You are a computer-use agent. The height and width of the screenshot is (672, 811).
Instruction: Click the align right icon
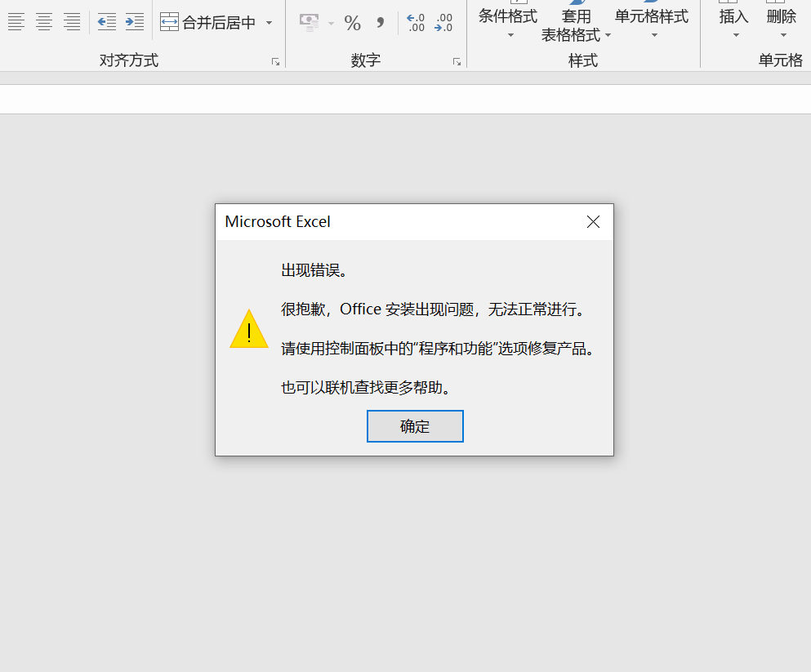tap(72, 22)
